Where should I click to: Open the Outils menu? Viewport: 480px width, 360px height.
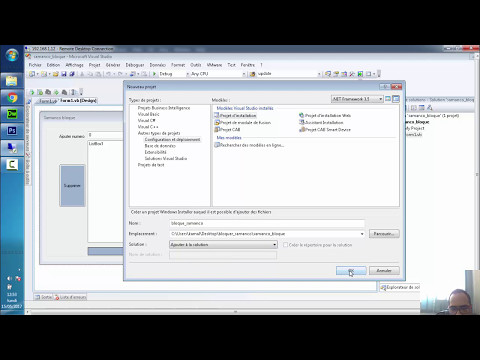point(196,65)
